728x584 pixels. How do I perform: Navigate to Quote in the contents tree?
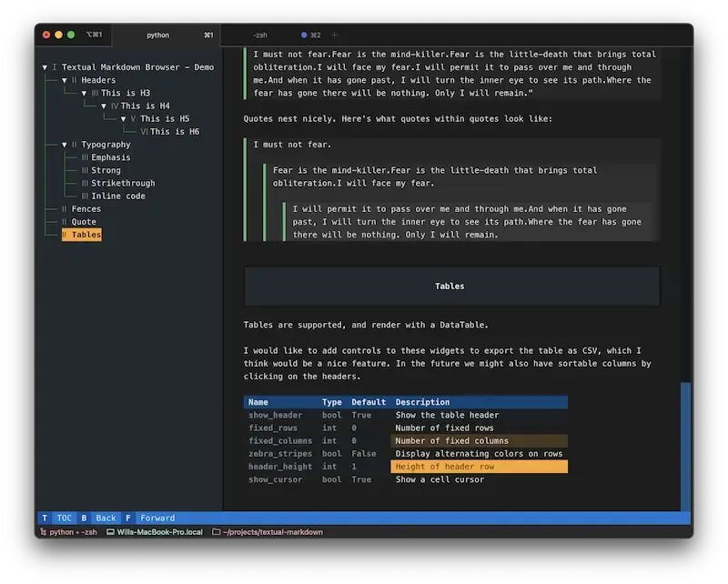point(84,222)
